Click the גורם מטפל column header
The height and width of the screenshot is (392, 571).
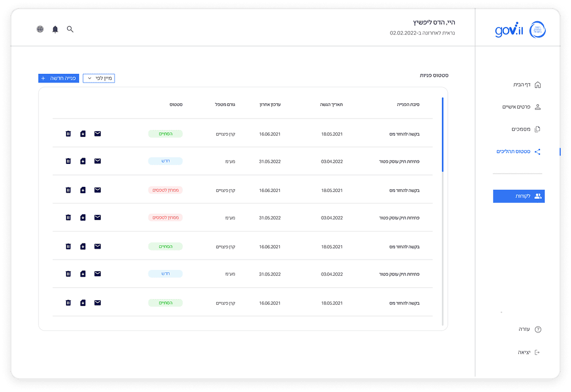tap(225, 104)
